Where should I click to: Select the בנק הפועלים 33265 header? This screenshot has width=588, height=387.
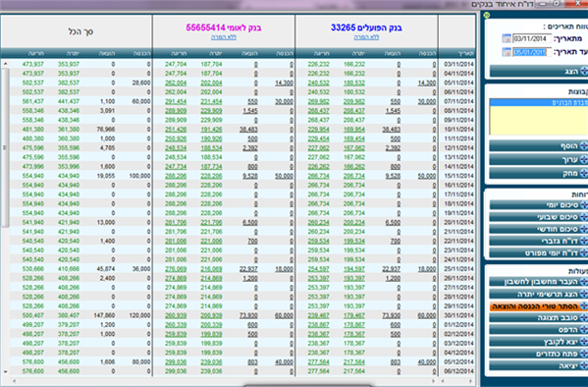pyautogui.click(x=366, y=28)
